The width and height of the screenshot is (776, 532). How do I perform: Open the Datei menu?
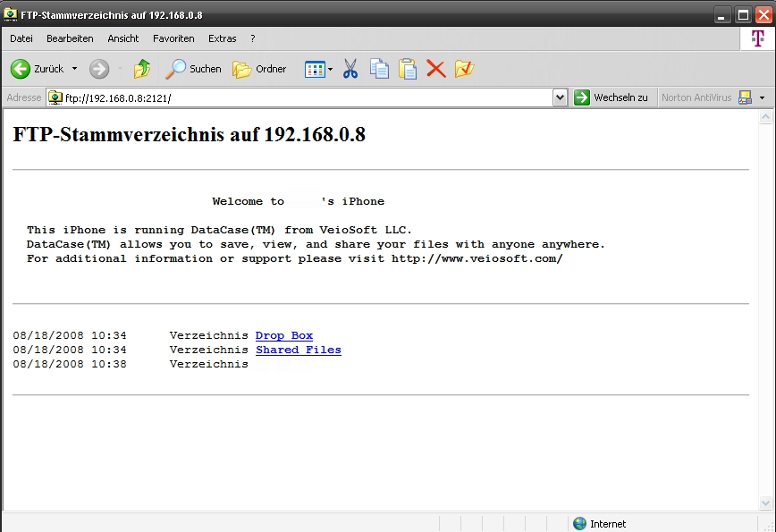pos(21,38)
